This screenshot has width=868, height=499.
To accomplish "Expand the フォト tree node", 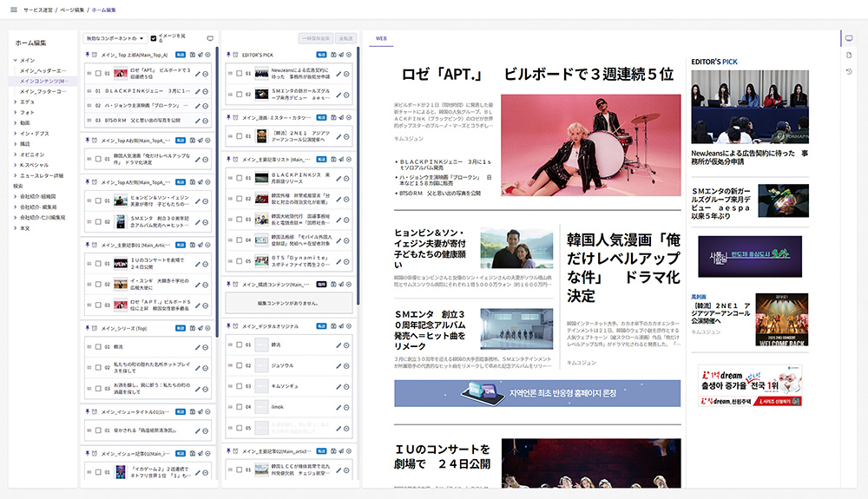I will 15,112.
